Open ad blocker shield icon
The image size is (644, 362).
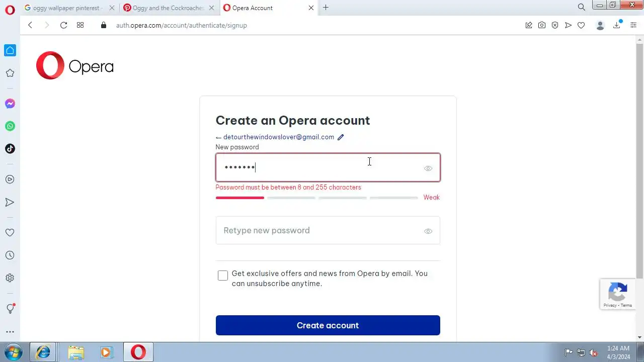point(555,25)
